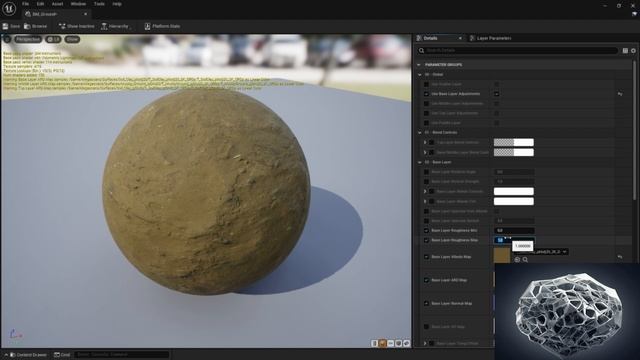Open the Perspective view mode dropdown
The image size is (640, 360).
(x=28, y=39)
